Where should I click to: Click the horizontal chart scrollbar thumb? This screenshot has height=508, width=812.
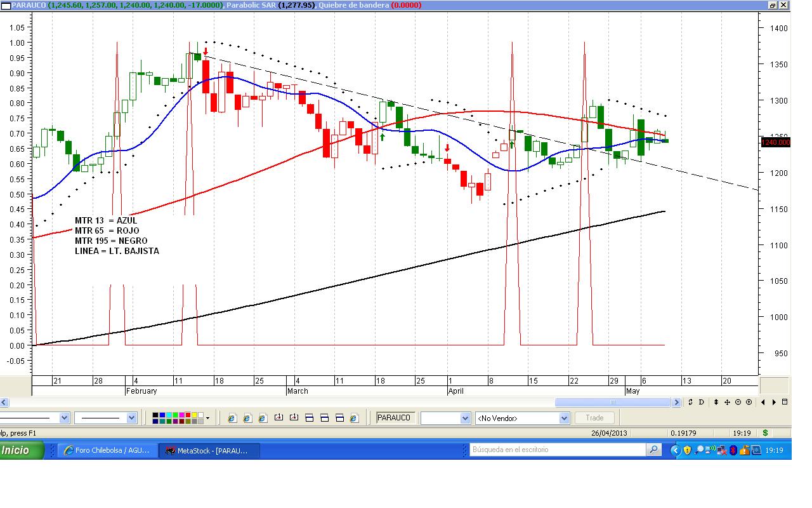(613, 402)
